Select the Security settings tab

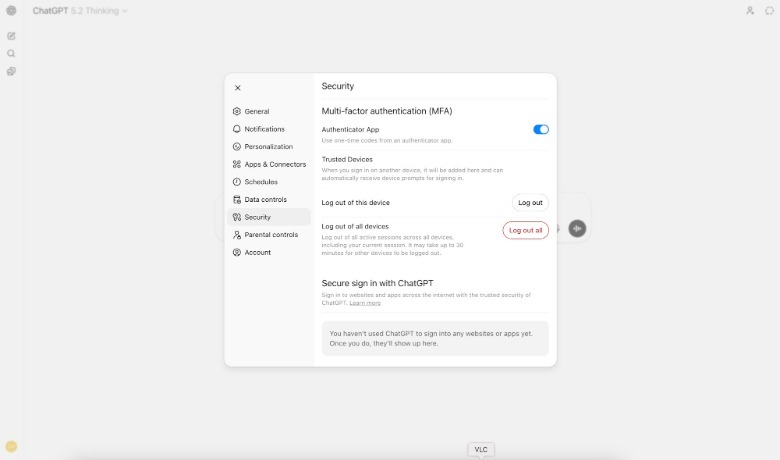click(269, 217)
